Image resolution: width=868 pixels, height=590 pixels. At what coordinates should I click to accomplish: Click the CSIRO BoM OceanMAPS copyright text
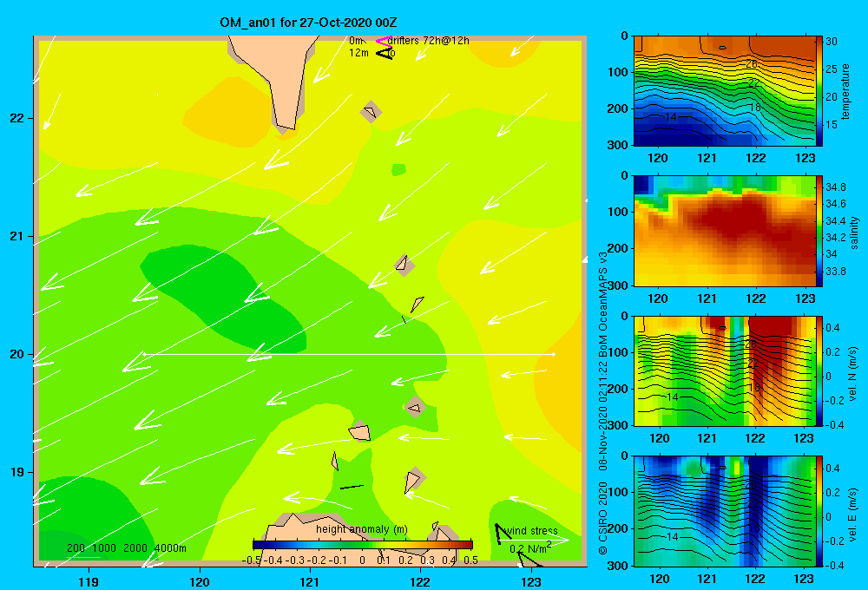603,403
